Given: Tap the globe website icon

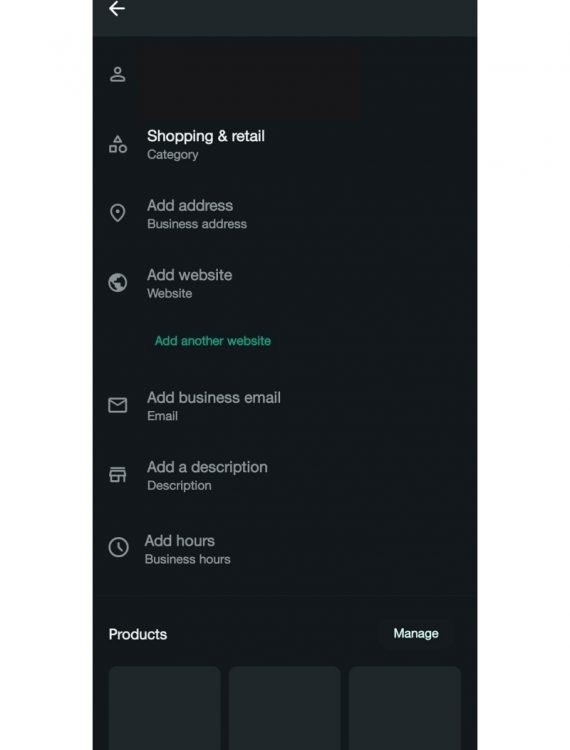Looking at the screenshot, I should point(118,283).
